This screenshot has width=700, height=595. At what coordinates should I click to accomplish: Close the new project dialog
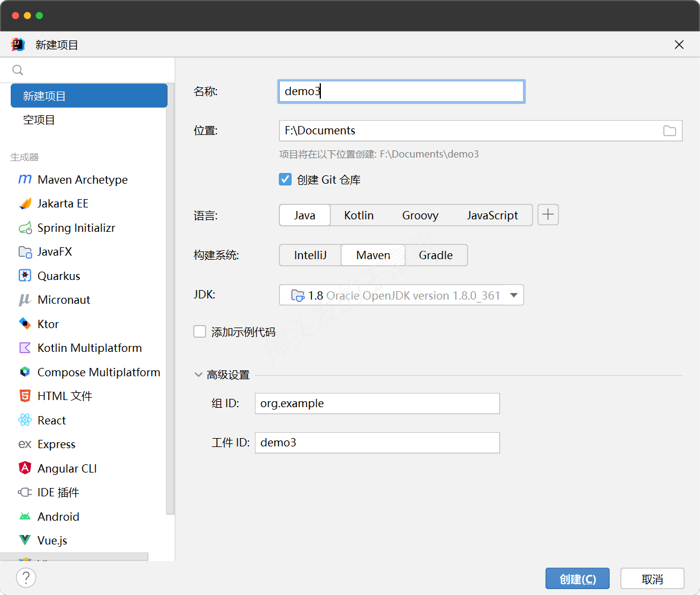[679, 45]
